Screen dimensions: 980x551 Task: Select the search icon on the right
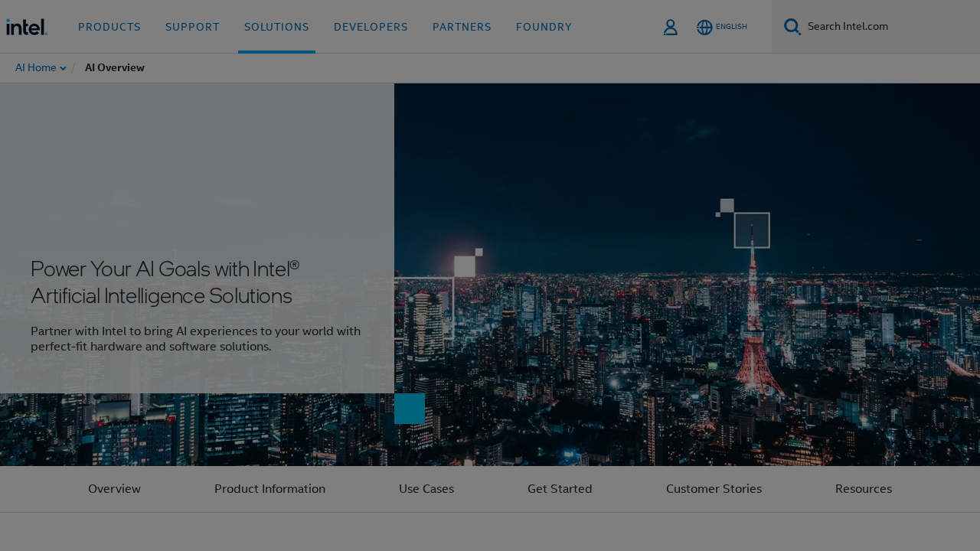pyautogui.click(x=792, y=24)
